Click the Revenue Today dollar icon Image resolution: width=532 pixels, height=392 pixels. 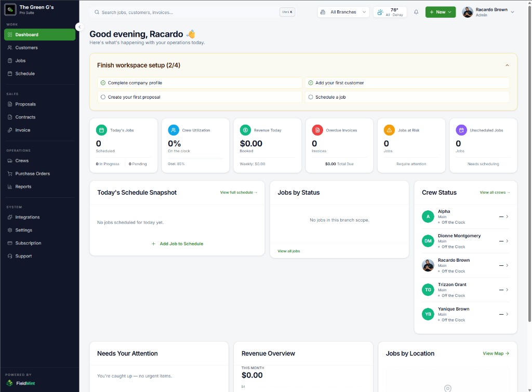[x=245, y=130]
